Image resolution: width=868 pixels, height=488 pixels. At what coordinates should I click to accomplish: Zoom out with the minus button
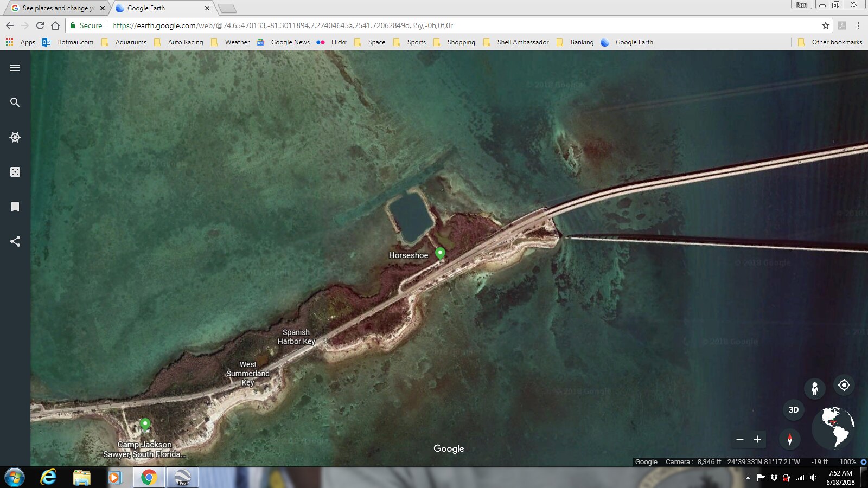[740, 439]
